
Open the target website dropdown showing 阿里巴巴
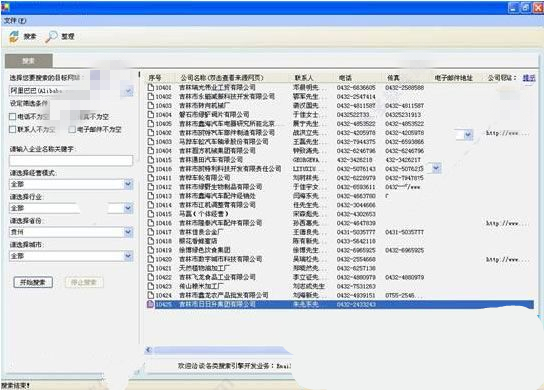pos(128,91)
